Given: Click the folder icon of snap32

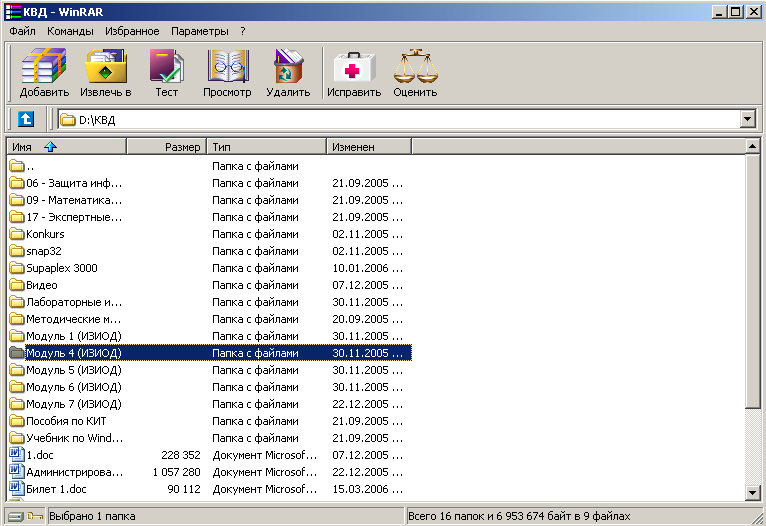Looking at the screenshot, I should coord(17,251).
